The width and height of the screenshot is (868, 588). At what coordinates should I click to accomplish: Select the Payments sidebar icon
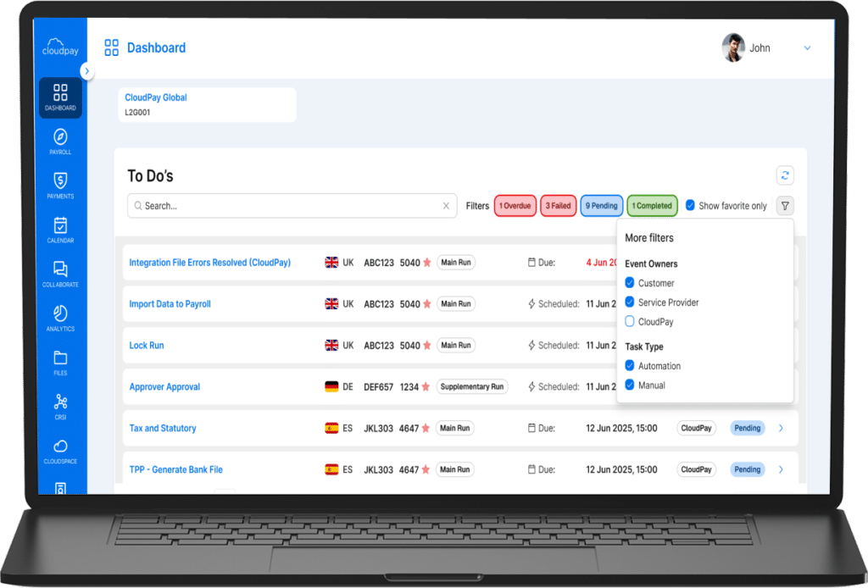(60, 185)
